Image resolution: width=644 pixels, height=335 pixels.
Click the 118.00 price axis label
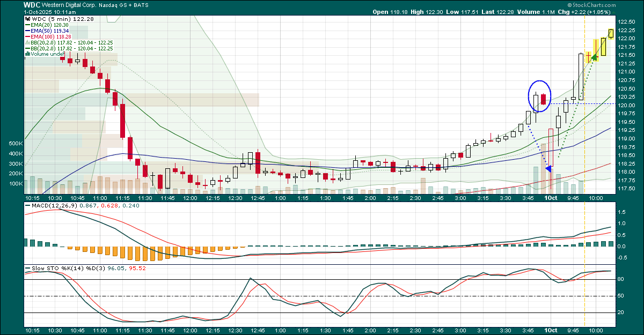(x=626, y=172)
